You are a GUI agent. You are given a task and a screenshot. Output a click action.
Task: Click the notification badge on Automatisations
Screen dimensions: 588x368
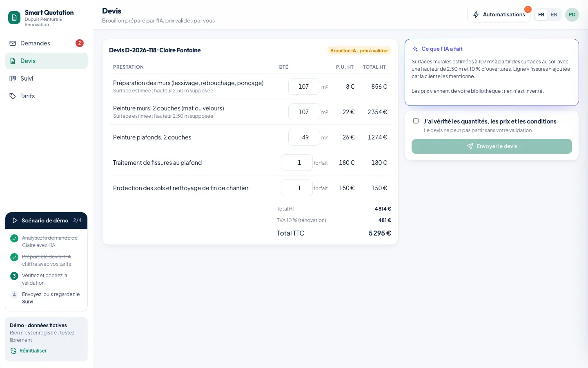coord(528,9)
